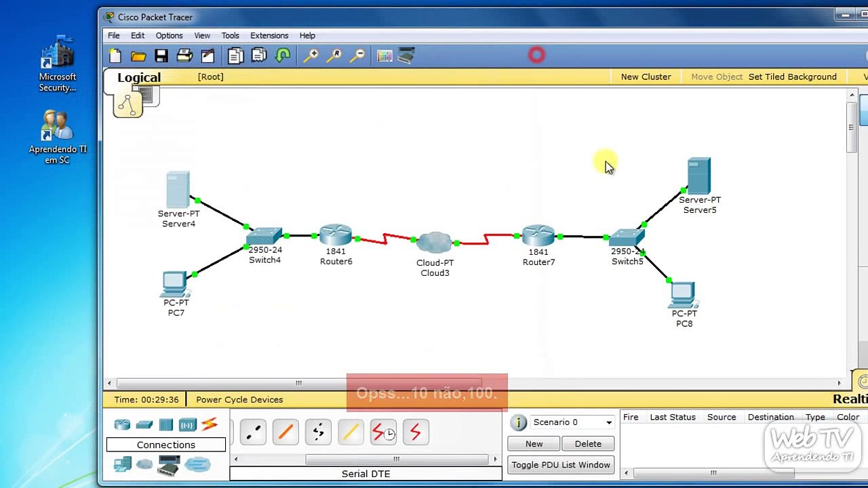Click the New file icon in toolbar

115,56
